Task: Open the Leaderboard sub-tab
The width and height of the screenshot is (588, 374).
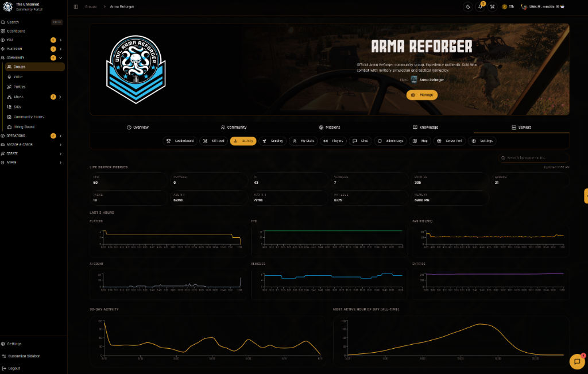Action: [x=180, y=141]
